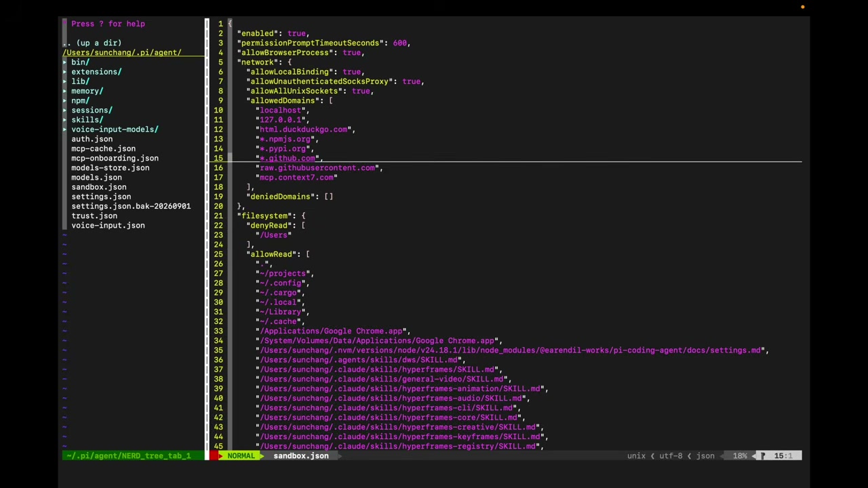
Task: Click the NERD_tree_tab_1 status label
Action: (x=129, y=456)
